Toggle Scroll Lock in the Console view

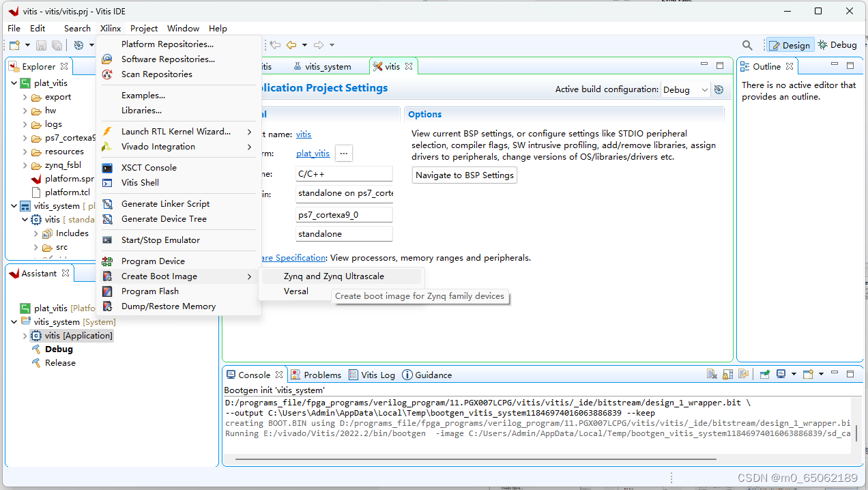727,374
